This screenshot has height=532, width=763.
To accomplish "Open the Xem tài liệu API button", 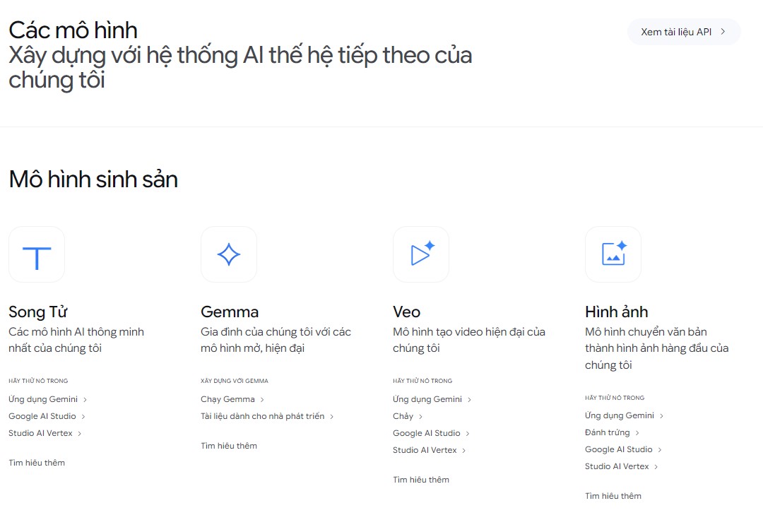I will coord(683,32).
